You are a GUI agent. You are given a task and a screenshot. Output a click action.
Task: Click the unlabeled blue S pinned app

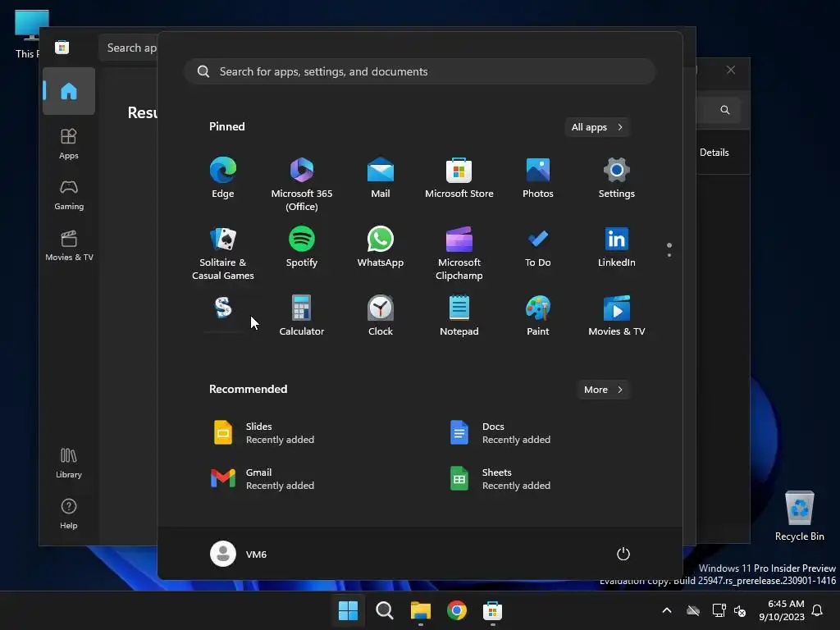(x=223, y=308)
